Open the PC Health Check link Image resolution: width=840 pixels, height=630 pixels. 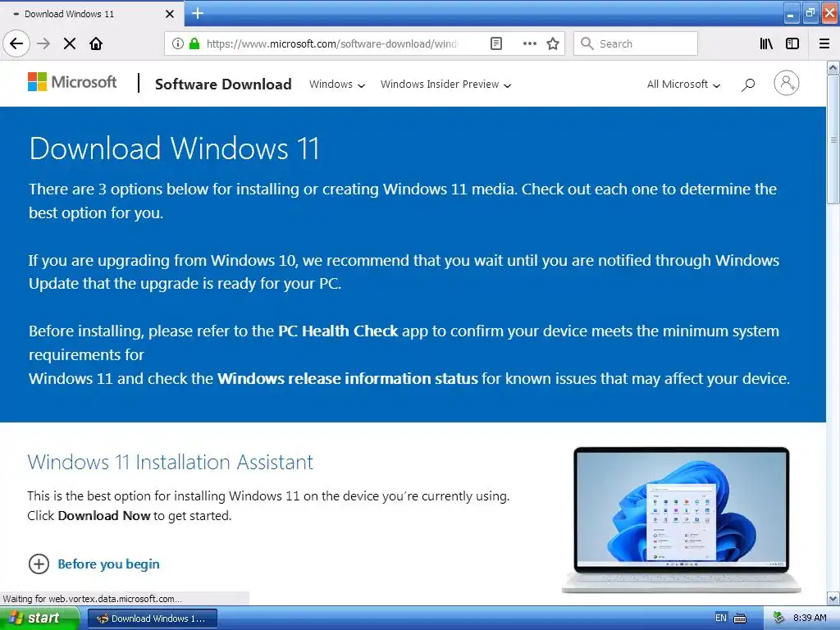coord(338,331)
